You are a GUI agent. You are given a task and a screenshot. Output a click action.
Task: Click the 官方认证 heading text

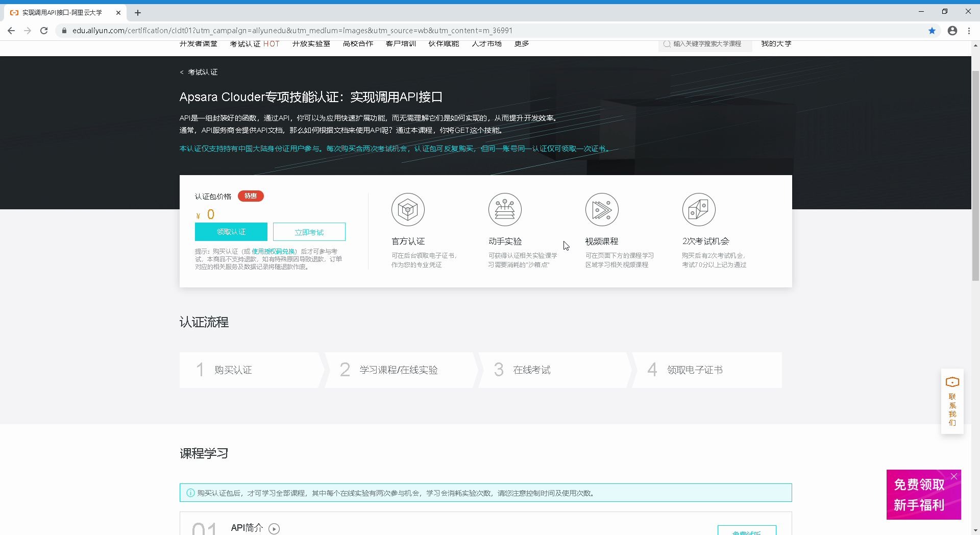tap(408, 241)
